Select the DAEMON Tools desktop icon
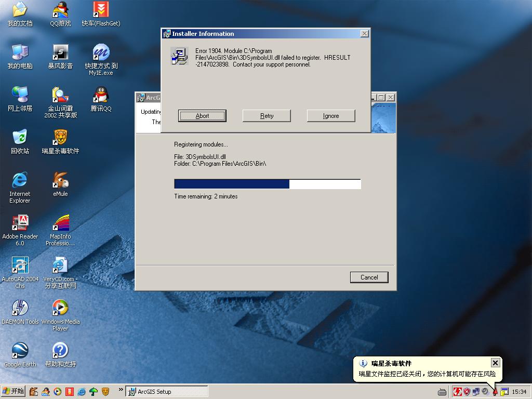This screenshot has width=532, height=399. (x=20, y=312)
